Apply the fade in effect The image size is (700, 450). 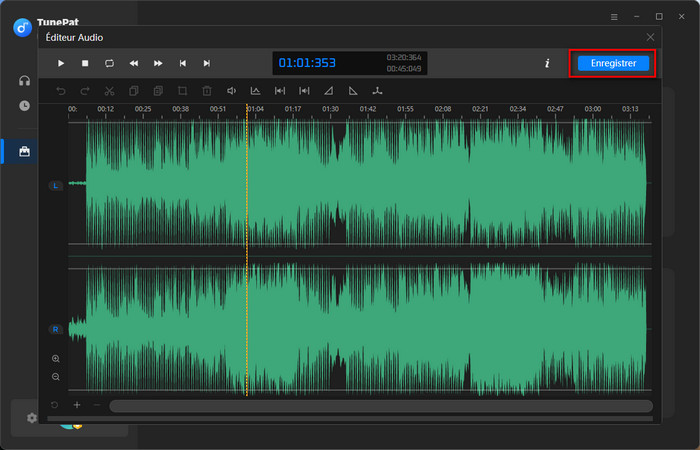[329, 91]
